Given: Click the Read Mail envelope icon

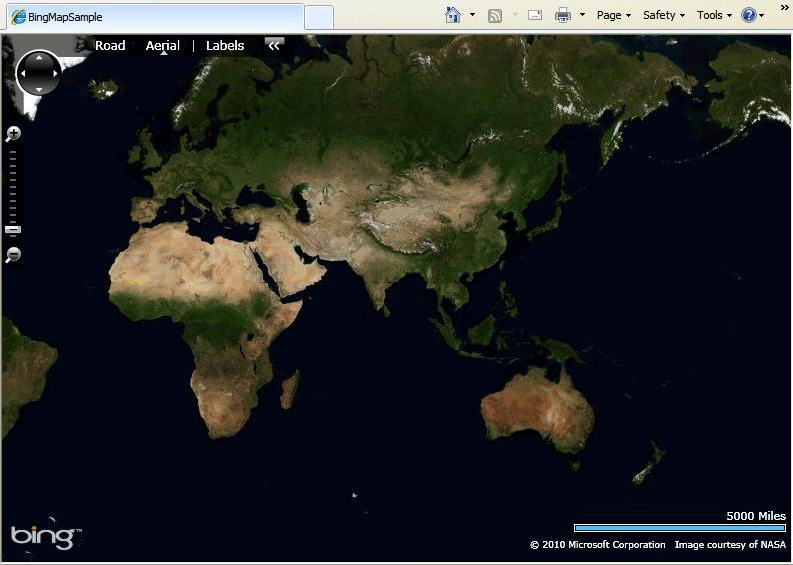Looking at the screenshot, I should [535, 15].
